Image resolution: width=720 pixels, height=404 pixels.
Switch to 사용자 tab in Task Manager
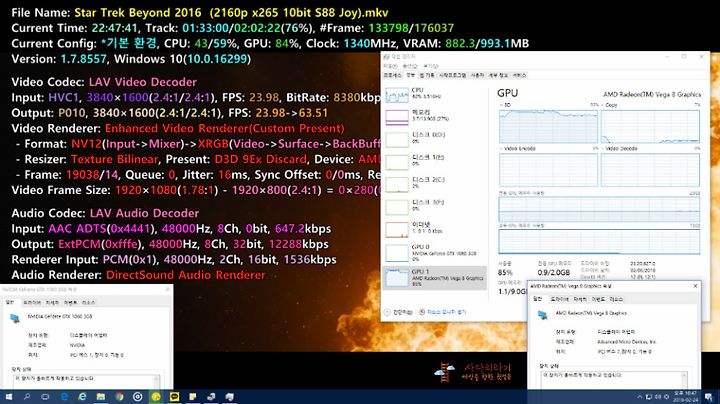pos(478,75)
